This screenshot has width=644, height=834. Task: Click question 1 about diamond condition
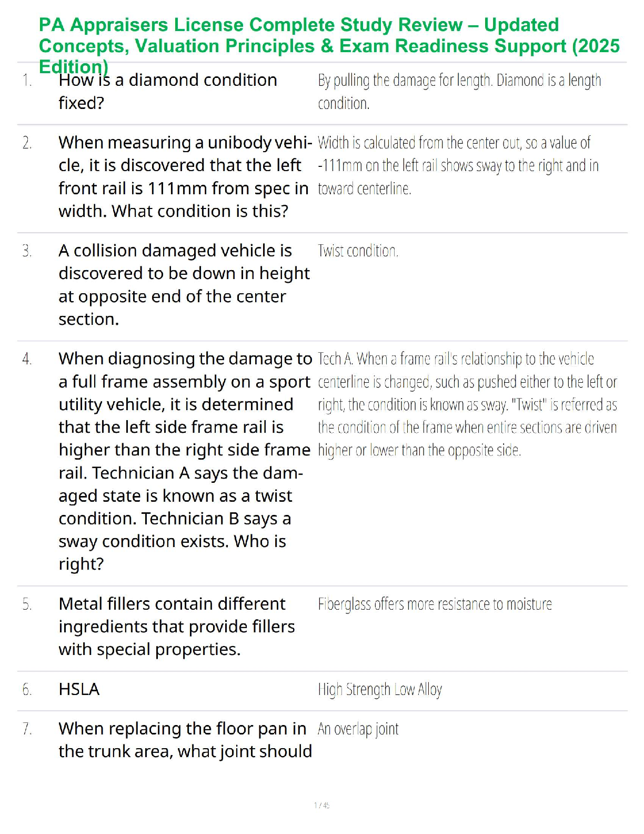(167, 92)
